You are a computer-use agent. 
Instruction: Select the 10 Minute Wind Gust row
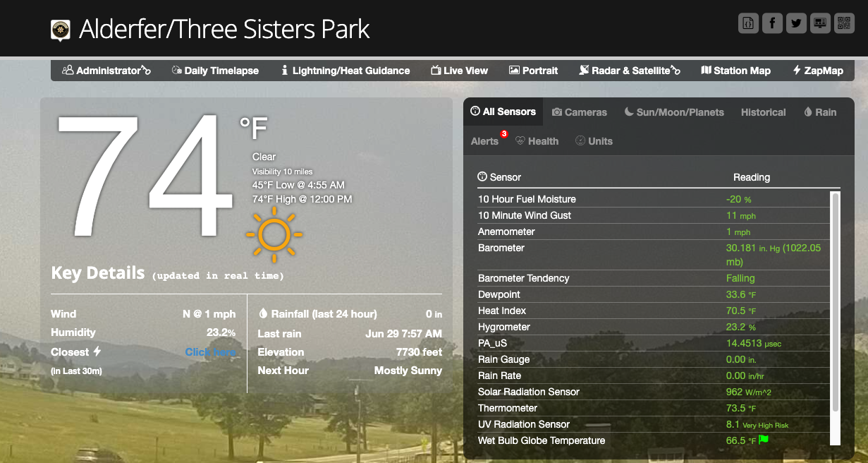tap(654, 215)
